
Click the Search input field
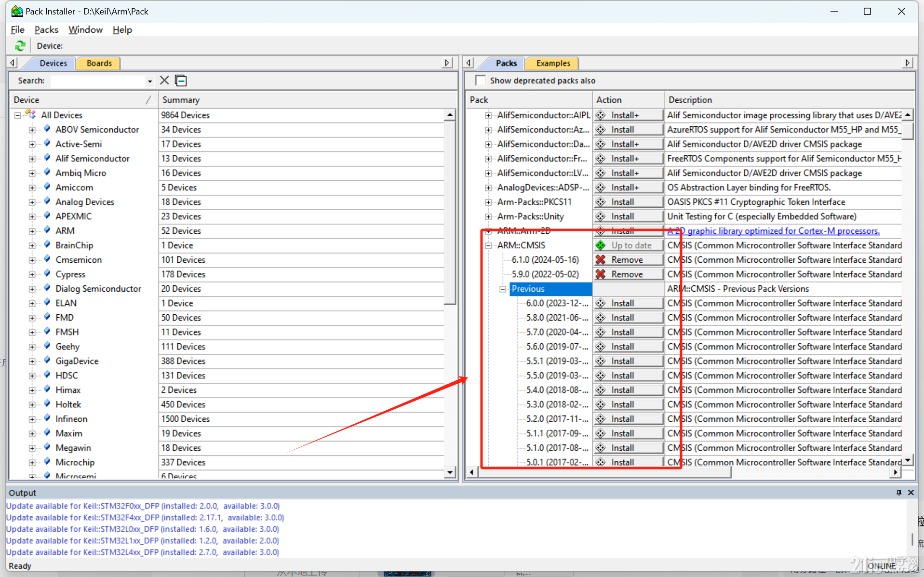pos(98,81)
